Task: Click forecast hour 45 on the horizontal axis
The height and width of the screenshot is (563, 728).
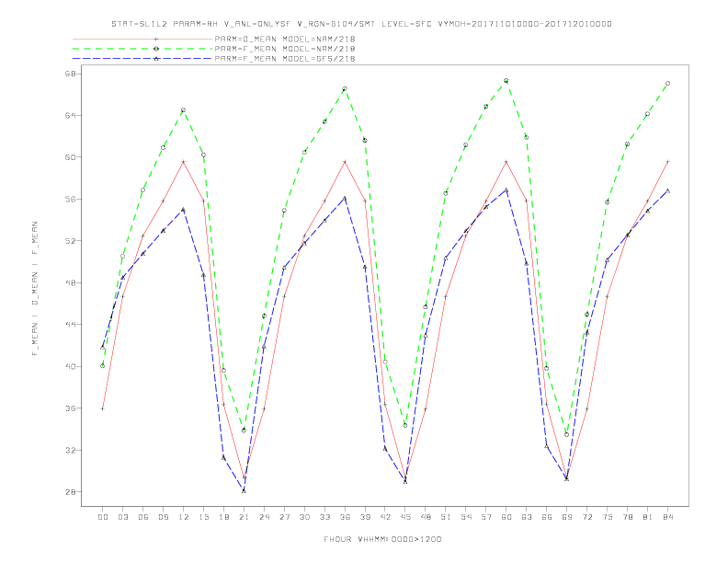Action: [x=405, y=517]
